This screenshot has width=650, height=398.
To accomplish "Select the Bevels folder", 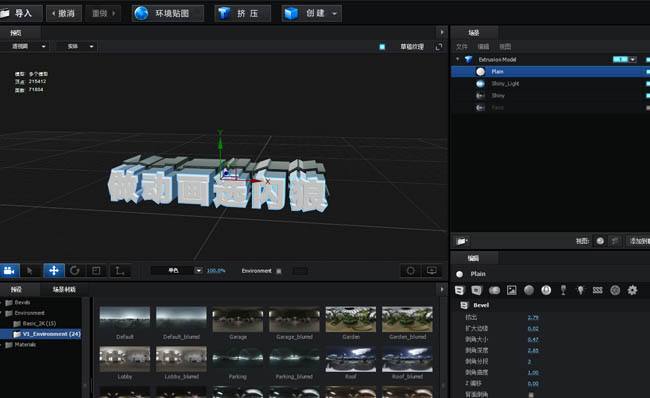I will pos(22,302).
